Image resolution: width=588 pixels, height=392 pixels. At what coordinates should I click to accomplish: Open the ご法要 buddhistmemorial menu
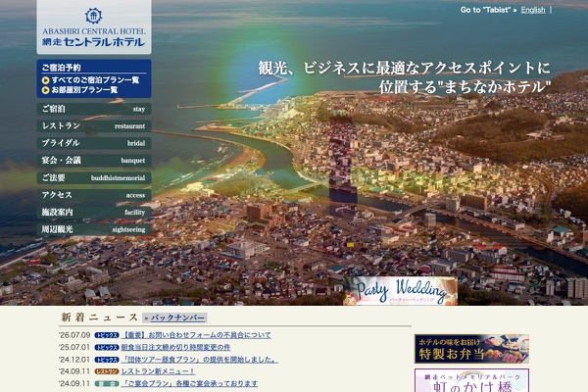pos(94,177)
